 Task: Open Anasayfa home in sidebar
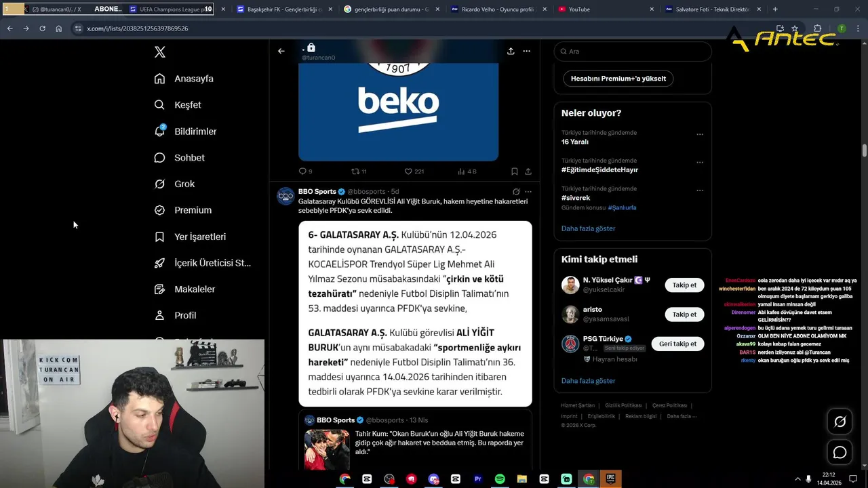coord(184,79)
